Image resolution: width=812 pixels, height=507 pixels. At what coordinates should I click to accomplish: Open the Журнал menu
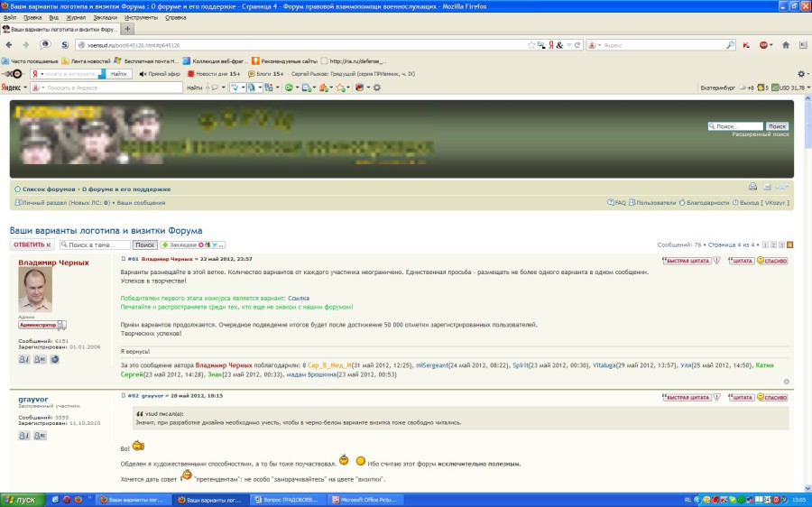(76, 17)
